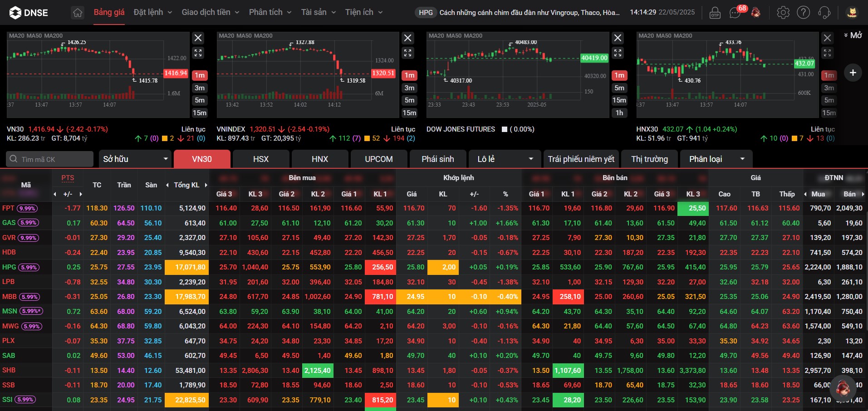Image resolution: width=868 pixels, height=411 pixels.
Task: Open the Lô lẻ dropdown
Action: [x=505, y=159]
